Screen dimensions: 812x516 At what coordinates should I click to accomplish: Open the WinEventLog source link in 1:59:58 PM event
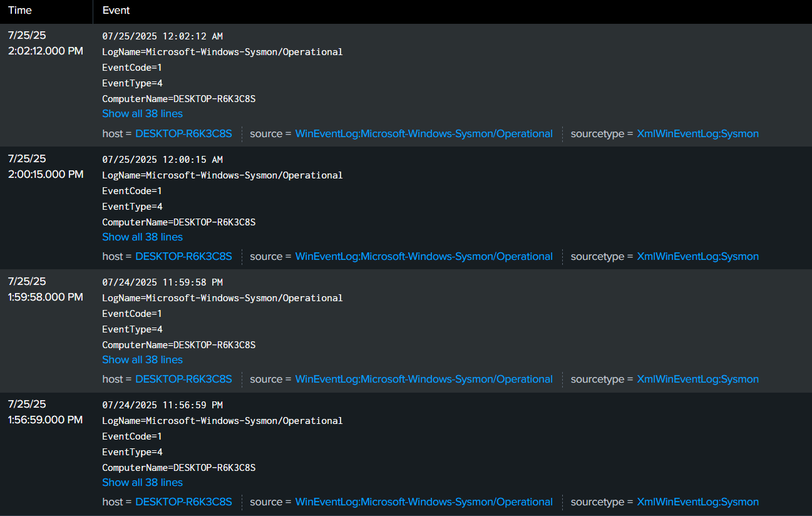click(x=424, y=379)
